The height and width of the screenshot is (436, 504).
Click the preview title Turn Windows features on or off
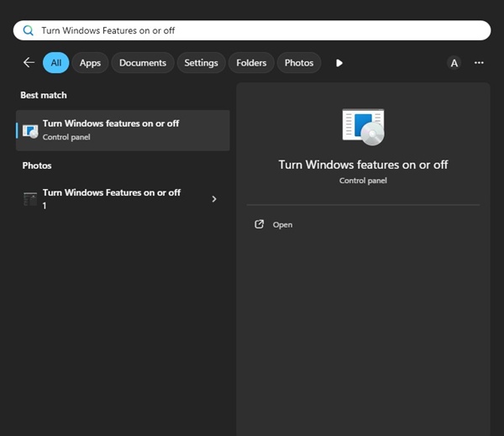coord(363,165)
